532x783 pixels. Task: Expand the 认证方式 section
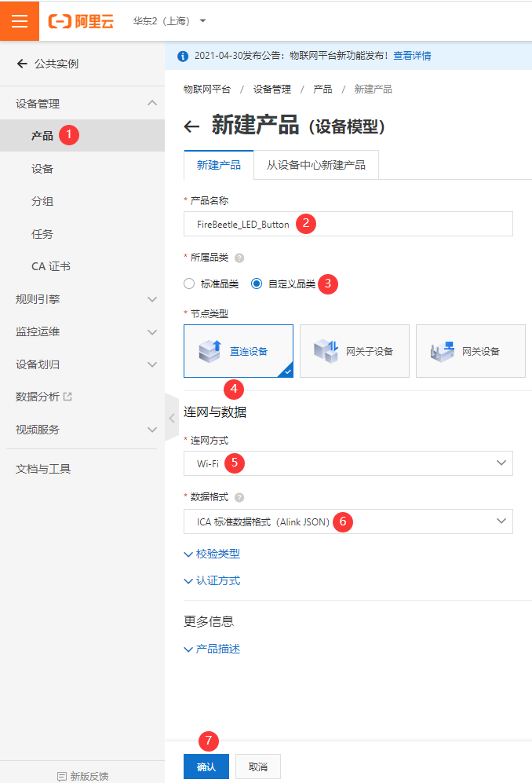click(x=212, y=580)
